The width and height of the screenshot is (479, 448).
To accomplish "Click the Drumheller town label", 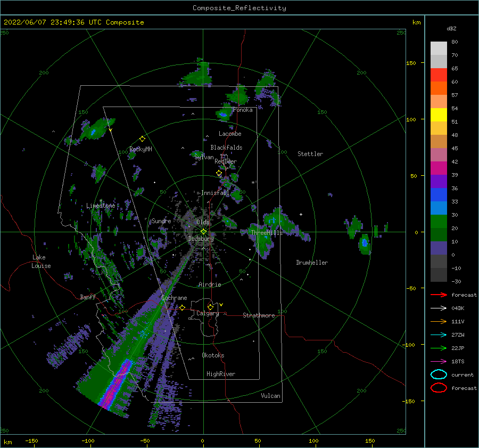I will [312, 263].
